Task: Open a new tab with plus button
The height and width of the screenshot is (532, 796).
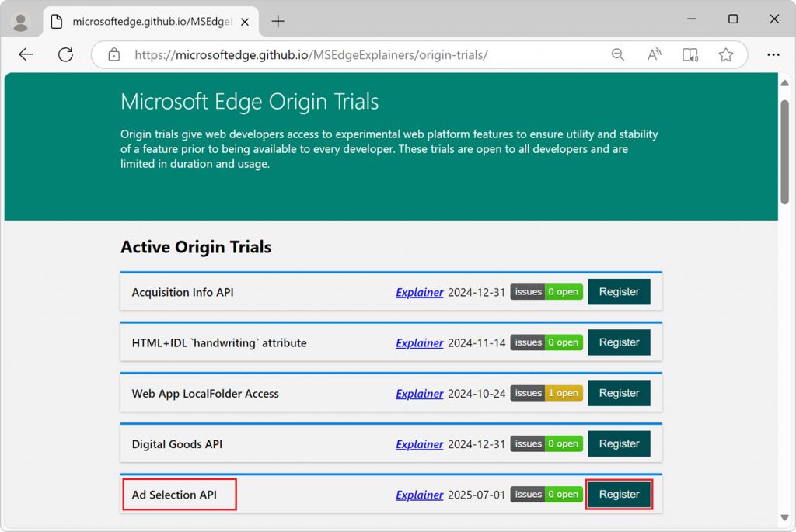Action: click(x=278, y=21)
